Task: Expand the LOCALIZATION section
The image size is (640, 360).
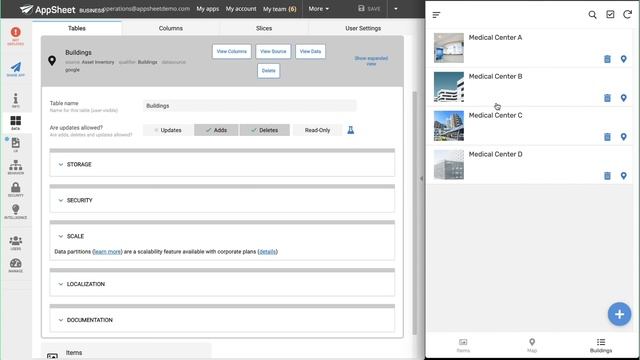Action: [x=222, y=284]
